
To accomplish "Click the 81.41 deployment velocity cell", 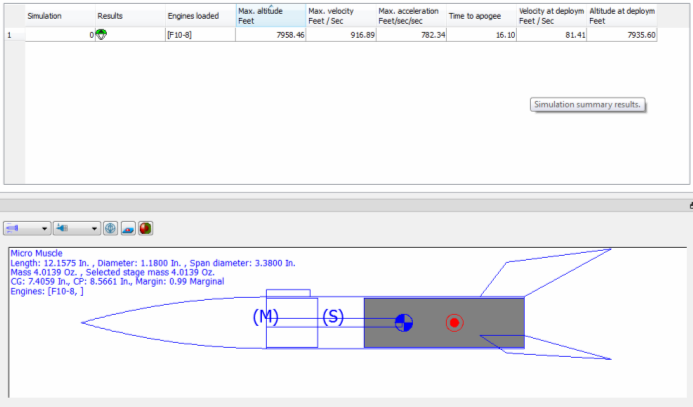I will [552, 35].
